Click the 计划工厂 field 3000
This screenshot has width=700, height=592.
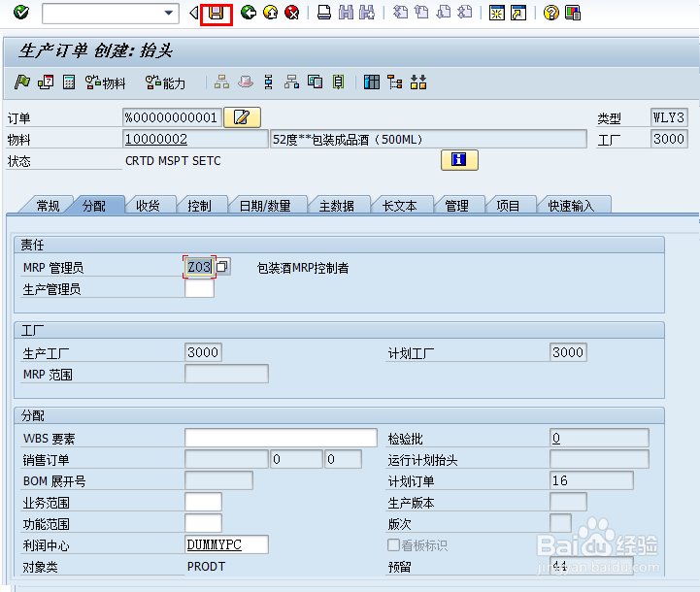568,352
